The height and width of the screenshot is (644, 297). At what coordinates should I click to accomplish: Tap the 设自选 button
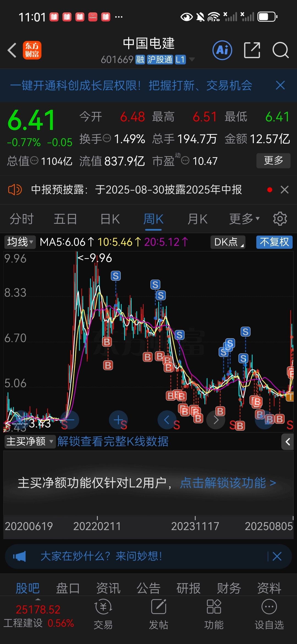pos(269,615)
